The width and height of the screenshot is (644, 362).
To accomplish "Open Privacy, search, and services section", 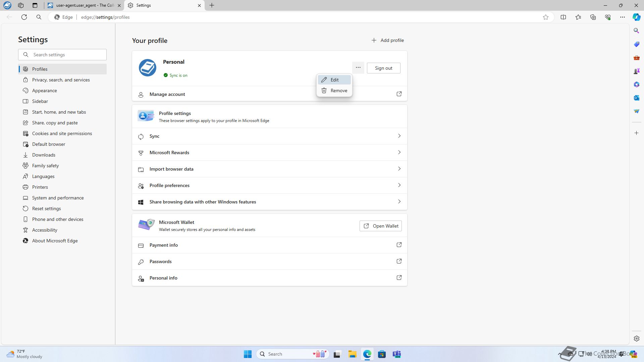I will pos(62,80).
